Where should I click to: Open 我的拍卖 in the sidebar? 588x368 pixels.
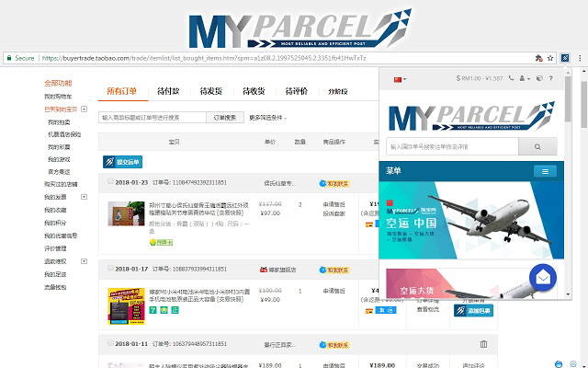(59, 122)
